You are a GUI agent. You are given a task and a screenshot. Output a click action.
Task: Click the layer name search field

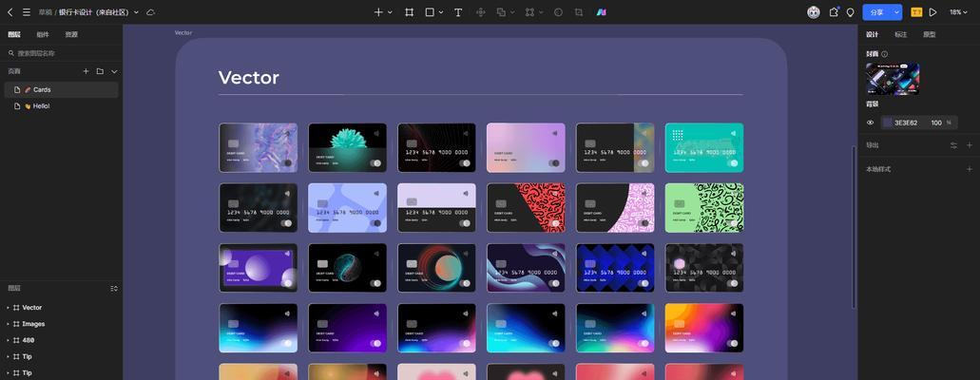pos(61,53)
